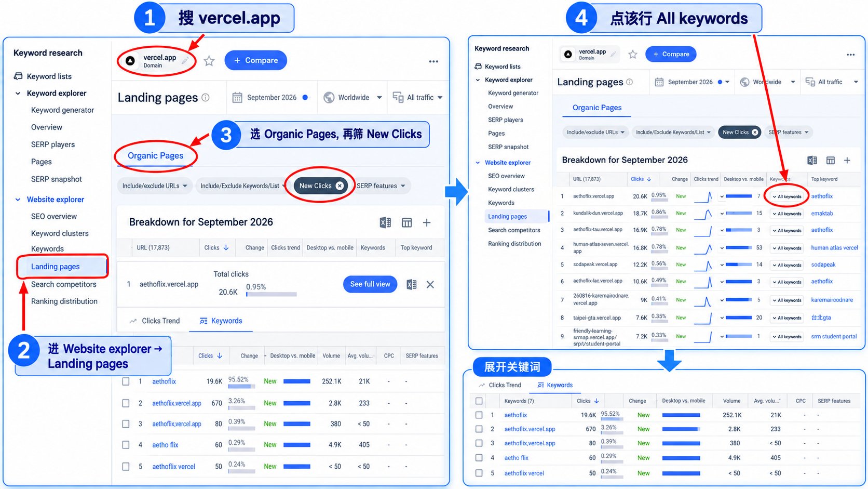Click the plus icon in top-right Breakdown header

point(847,160)
